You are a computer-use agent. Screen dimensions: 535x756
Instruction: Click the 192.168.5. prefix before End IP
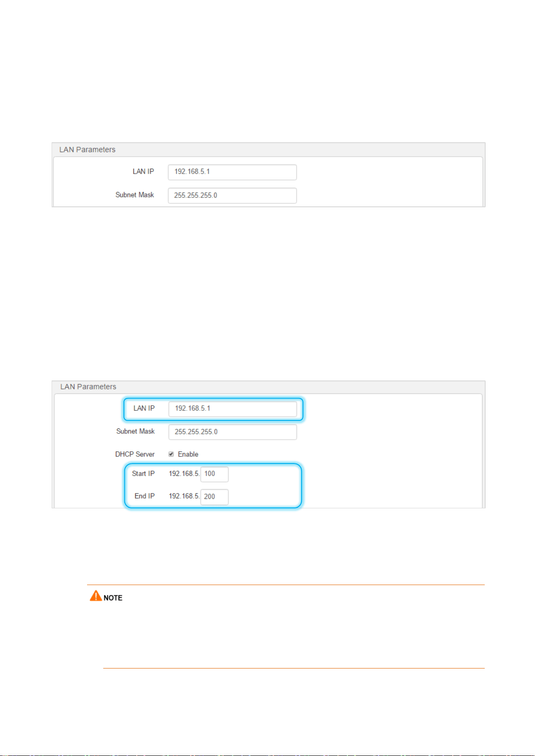click(184, 496)
